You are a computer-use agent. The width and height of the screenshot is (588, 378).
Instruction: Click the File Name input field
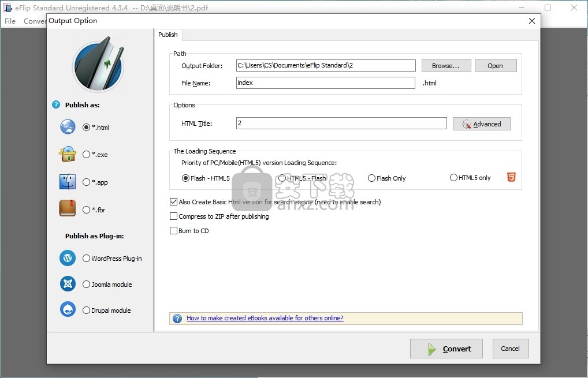tap(326, 83)
